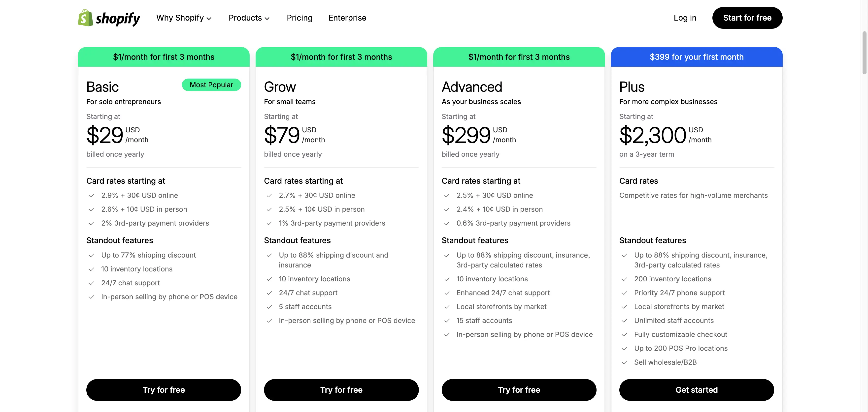
Task: Click Try for free under the Basic plan
Action: 164,390
